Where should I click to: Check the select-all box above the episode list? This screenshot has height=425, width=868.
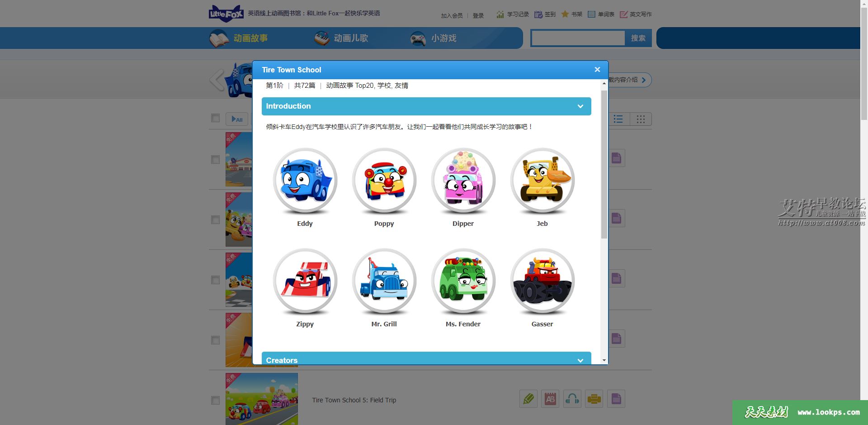(215, 118)
